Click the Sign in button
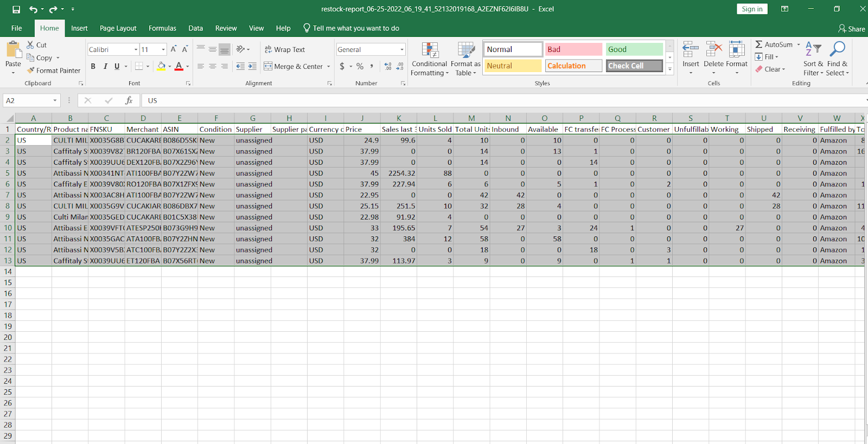 752,9
